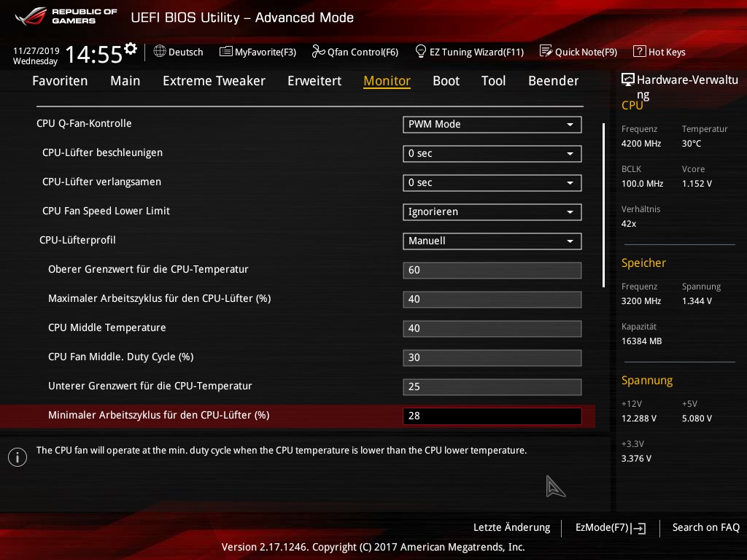747x560 pixels.
Task: Switch to the Main tab
Action: tap(125, 81)
